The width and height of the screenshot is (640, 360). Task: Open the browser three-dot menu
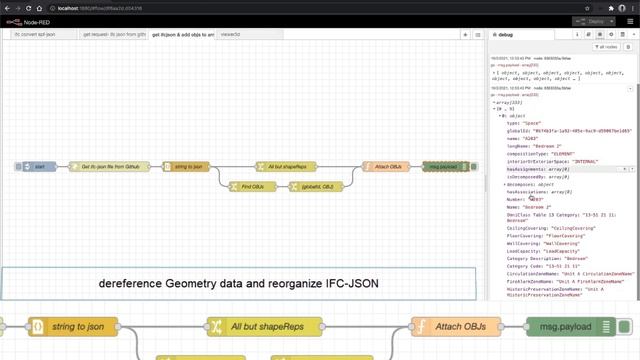pyautogui.click(x=633, y=8)
